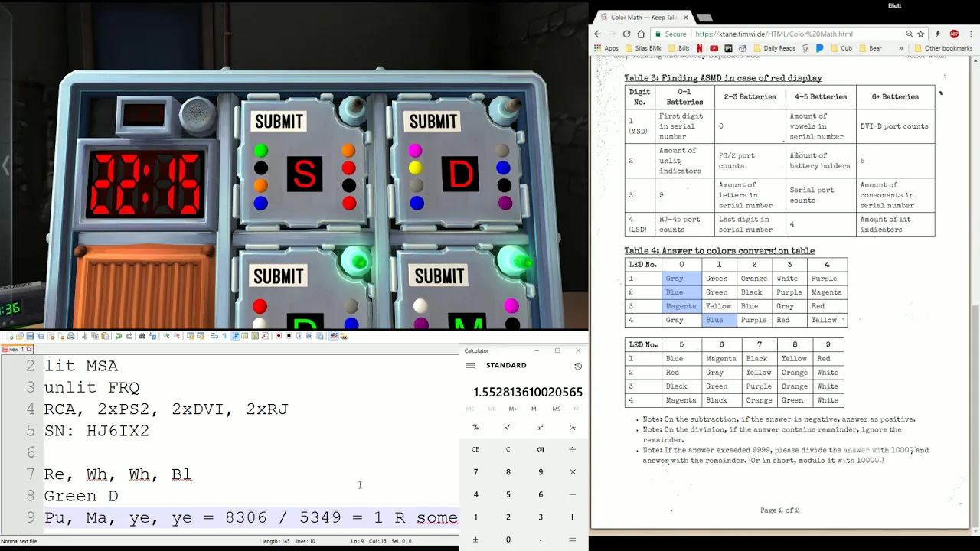Image resolution: width=980 pixels, height=551 pixels.
Task: Click the divide key on Calculator
Action: pos(572,449)
